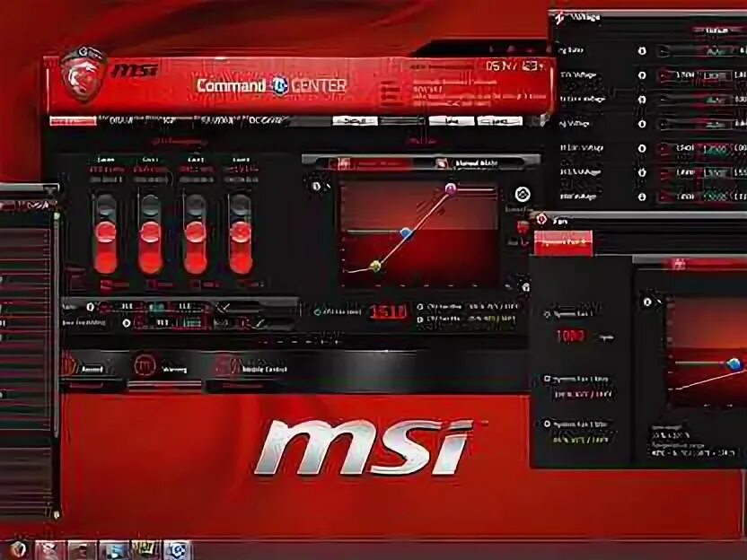Toggle the DRAM Voltage switch
Viewport: 747px width, 560px height.
coord(642,148)
